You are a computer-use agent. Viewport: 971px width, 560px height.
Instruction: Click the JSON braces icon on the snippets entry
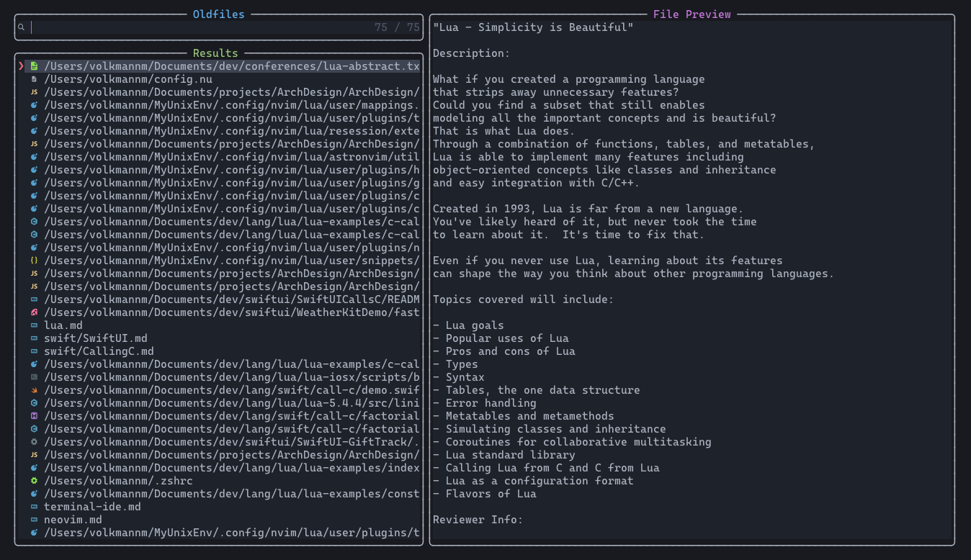point(34,261)
